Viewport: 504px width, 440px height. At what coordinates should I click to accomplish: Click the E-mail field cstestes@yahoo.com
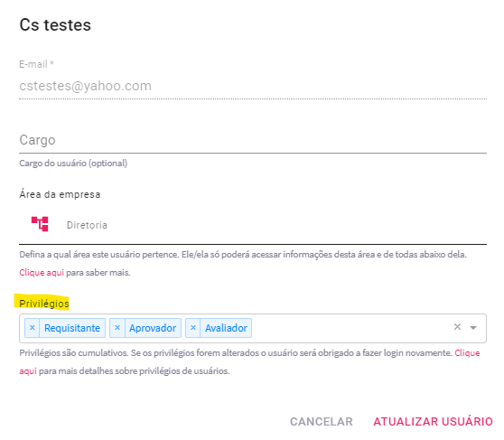pyautogui.click(x=253, y=86)
